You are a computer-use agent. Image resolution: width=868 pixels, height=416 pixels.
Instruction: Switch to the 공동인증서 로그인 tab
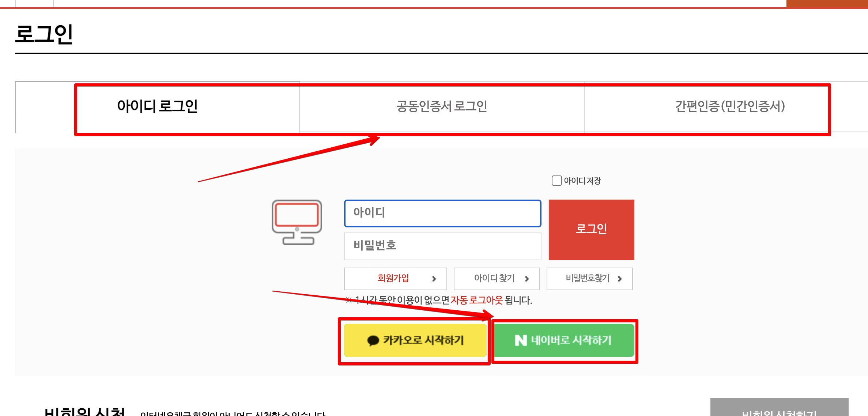point(441,107)
